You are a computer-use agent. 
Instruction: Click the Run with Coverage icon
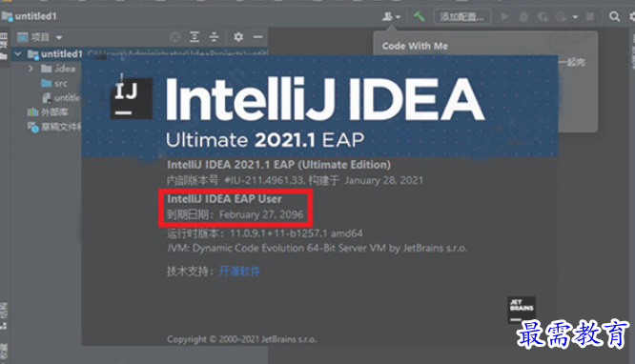543,16
